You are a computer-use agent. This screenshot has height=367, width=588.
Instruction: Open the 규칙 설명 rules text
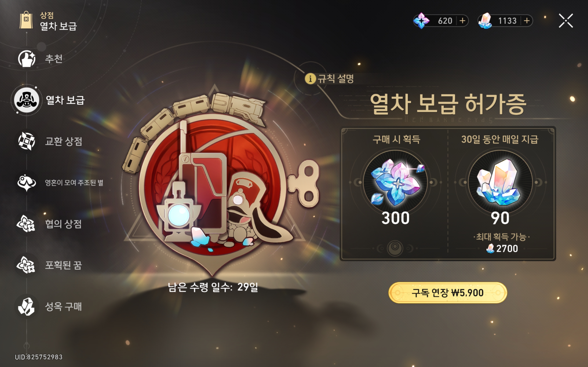pyautogui.click(x=336, y=79)
